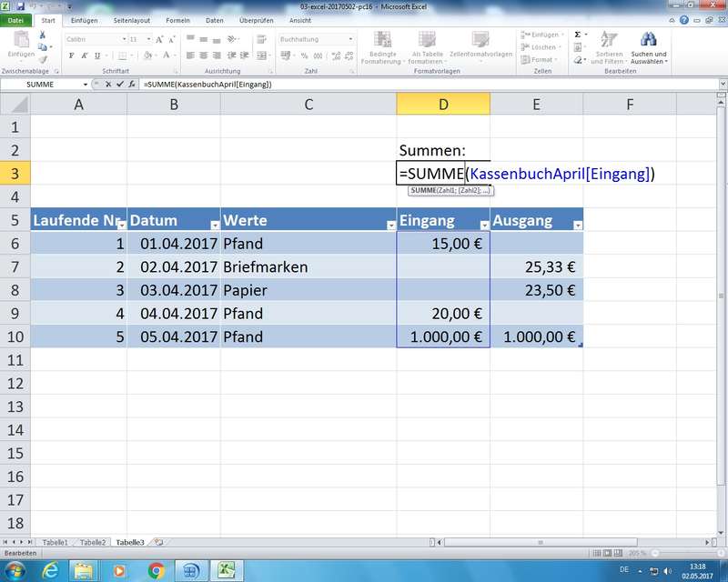Toggle right text alignment
This screenshot has height=582, width=728.
217,55
